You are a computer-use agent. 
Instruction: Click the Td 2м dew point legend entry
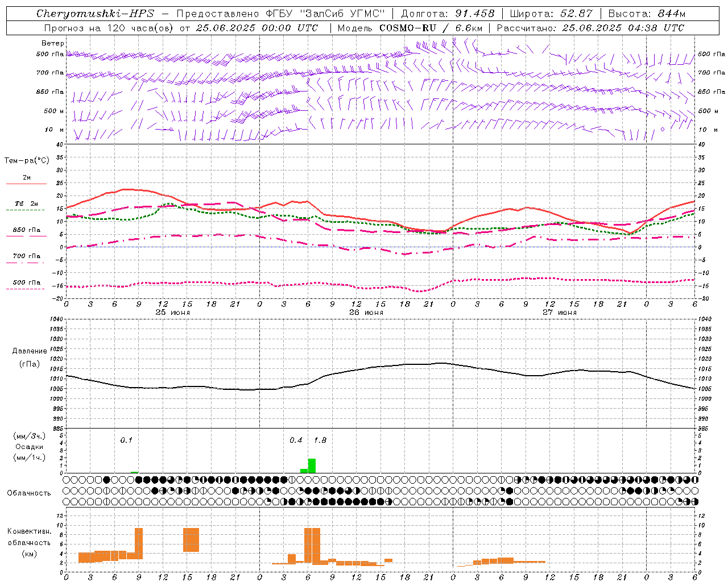(26, 203)
